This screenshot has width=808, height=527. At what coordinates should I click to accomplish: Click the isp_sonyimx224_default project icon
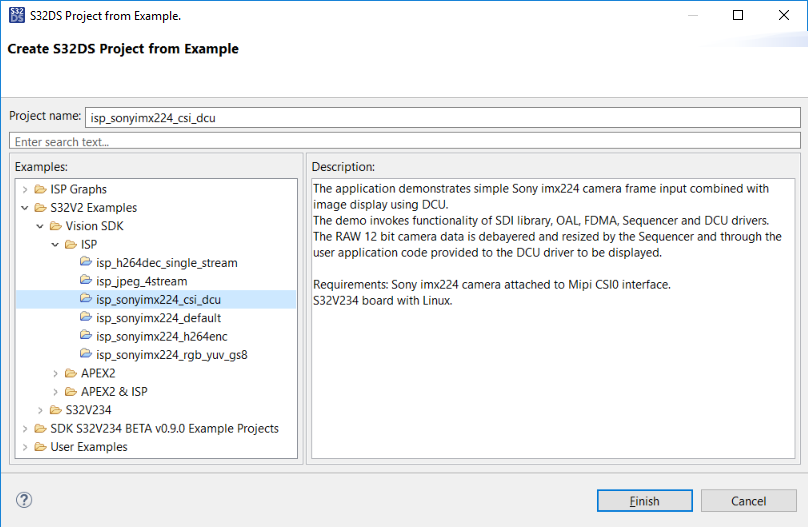pos(87,318)
